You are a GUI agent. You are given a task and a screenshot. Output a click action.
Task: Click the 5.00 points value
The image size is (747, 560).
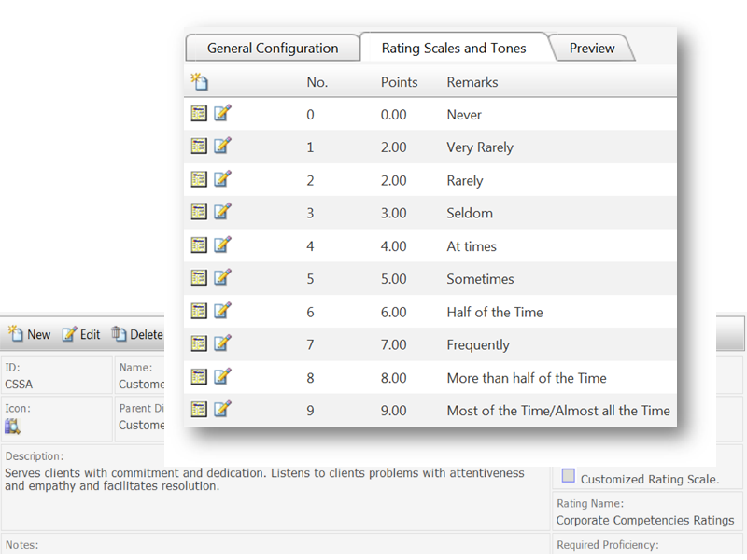click(393, 279)
